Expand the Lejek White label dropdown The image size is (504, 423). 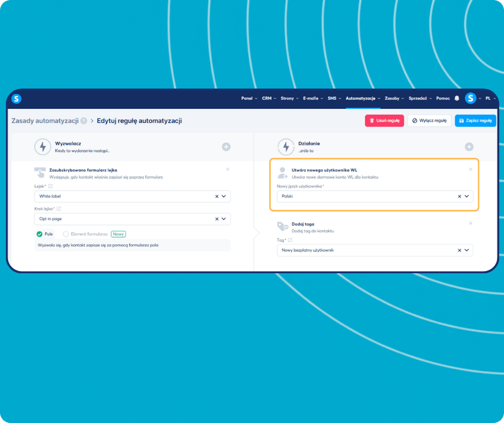tap(224, 196)
